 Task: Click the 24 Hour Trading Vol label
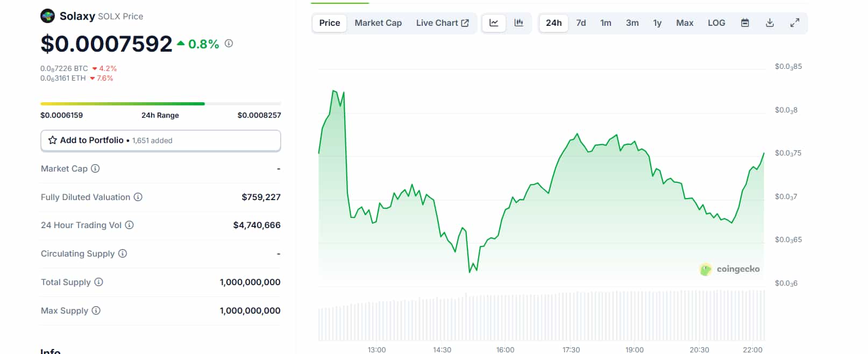[81, 225]
